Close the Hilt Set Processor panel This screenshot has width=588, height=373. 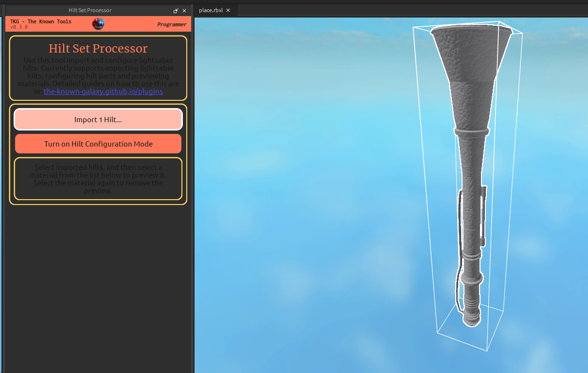coord(184,11)
